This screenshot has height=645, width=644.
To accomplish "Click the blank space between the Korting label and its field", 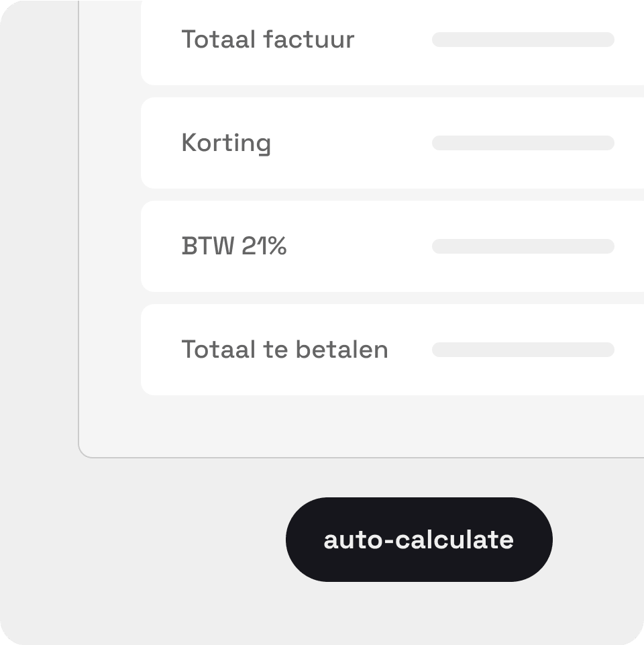I will pos(352,143).
